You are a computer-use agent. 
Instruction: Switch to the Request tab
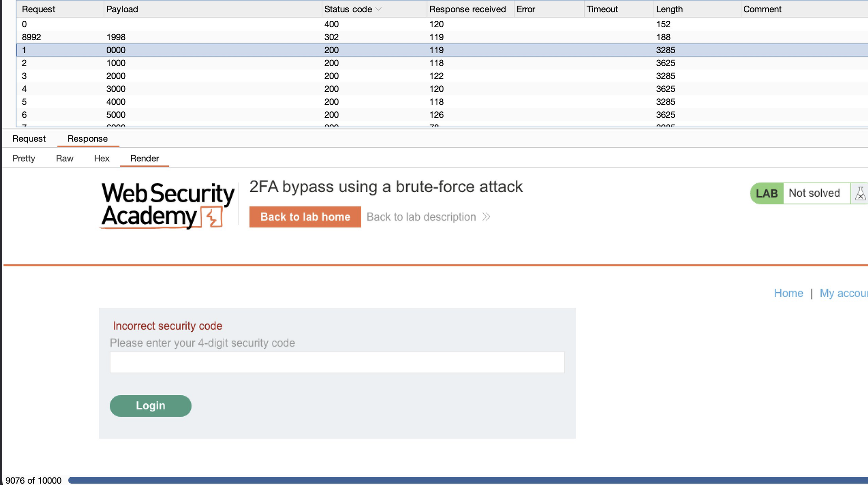click(x=29, y=139)
